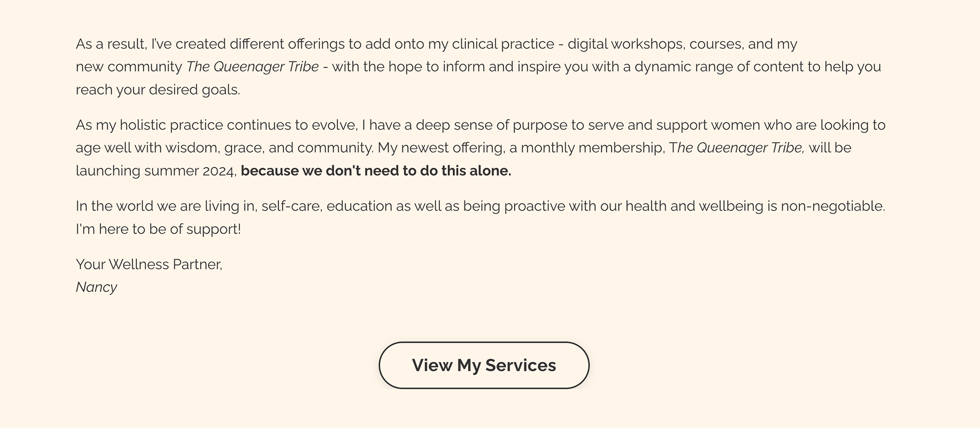Screen dimensions: 980x428
Task: Select the bold 'because we don't need to do this alone.' text
Action: pos(376,171)
